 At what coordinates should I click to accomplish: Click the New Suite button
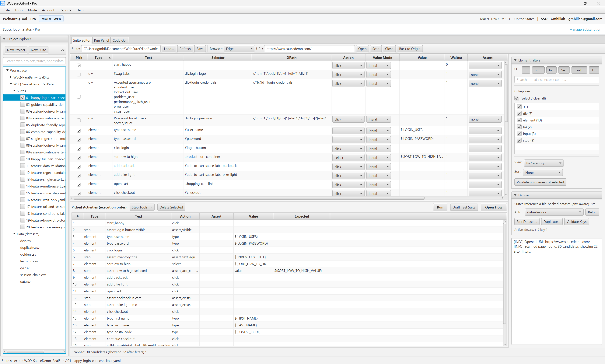(38, 50)
